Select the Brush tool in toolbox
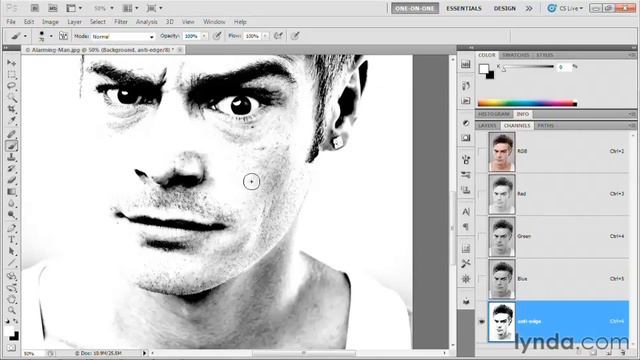This screenshot has height=360, width=640. click(x=11, y=146)
